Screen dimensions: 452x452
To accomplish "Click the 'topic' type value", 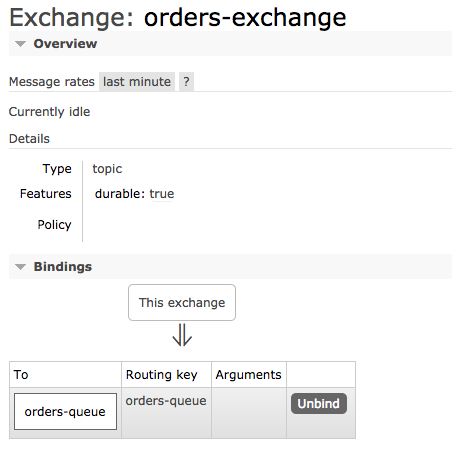I will [x=107, y=169].
